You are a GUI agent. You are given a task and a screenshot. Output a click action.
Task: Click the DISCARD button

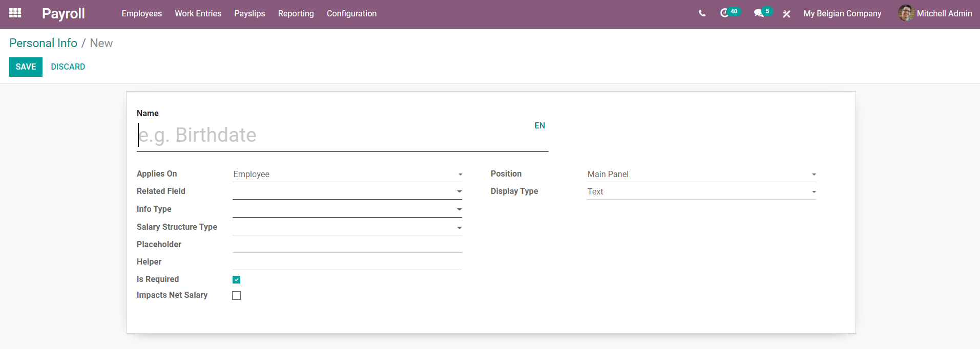point(68,67)
